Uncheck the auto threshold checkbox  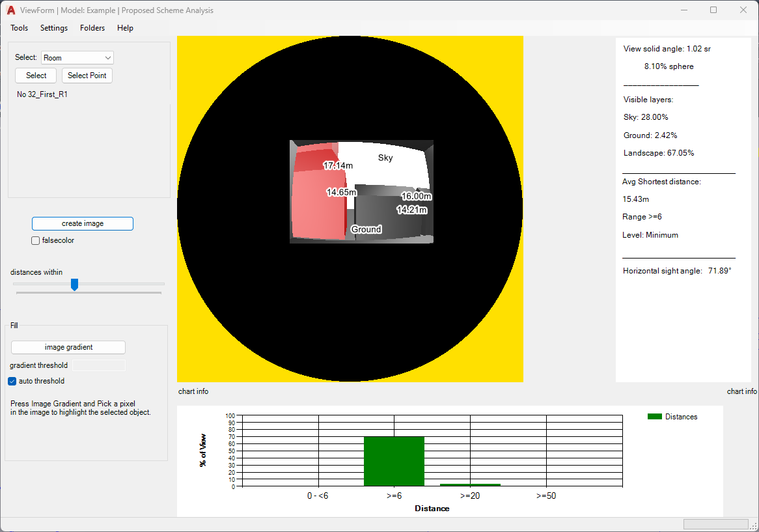click(x=12, y=382)
